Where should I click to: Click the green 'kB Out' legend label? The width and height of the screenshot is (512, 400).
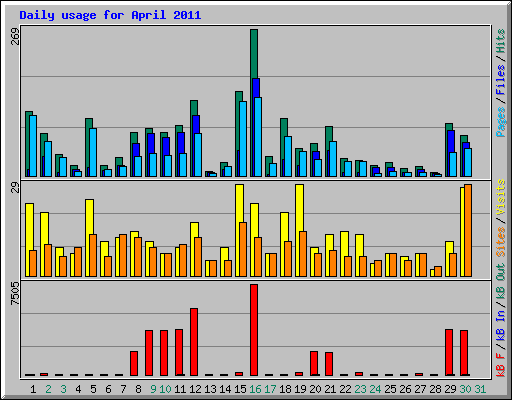pyautogui.click(x=500, y=281)
